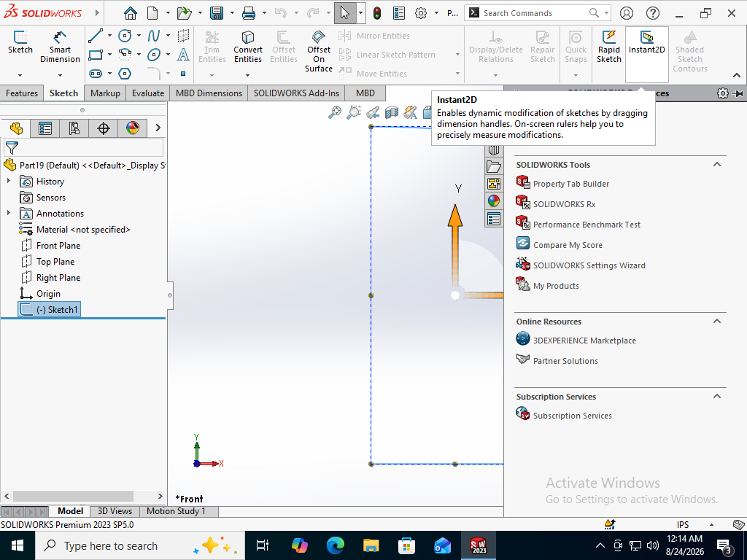
Task: Click the Search Commands field
Action: pos(538,13)
